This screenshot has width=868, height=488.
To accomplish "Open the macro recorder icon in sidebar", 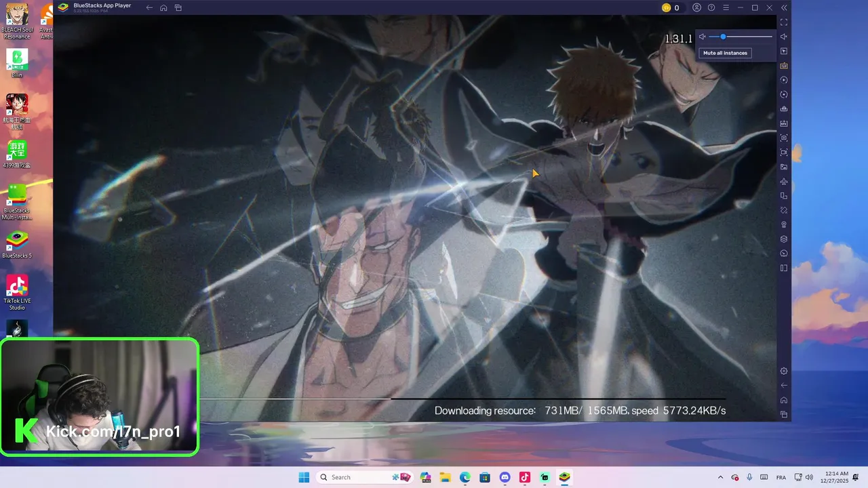I will tap(784, 80).
